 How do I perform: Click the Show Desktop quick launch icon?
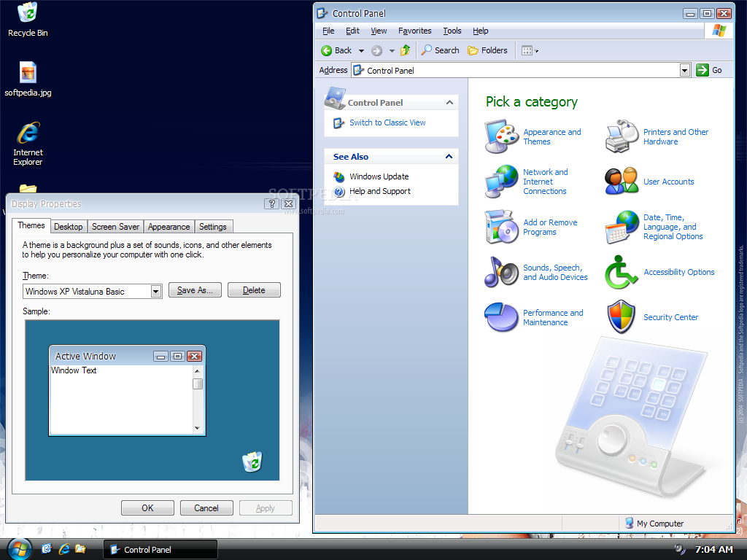click(x=47, y=549)
